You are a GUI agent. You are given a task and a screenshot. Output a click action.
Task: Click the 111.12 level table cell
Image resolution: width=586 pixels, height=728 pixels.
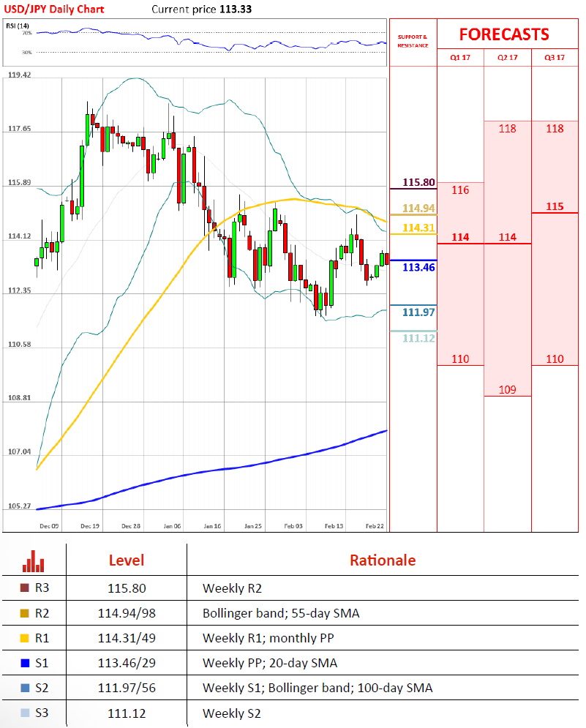tap(127, 713)
